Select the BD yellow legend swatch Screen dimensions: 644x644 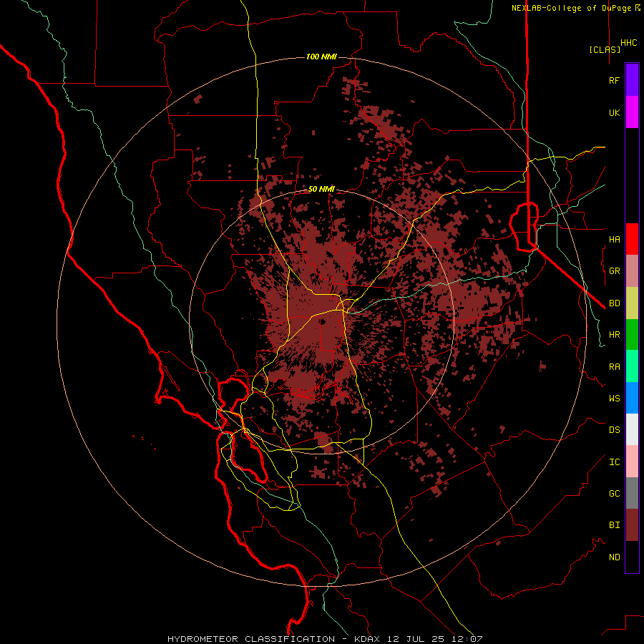coord(632,303)
